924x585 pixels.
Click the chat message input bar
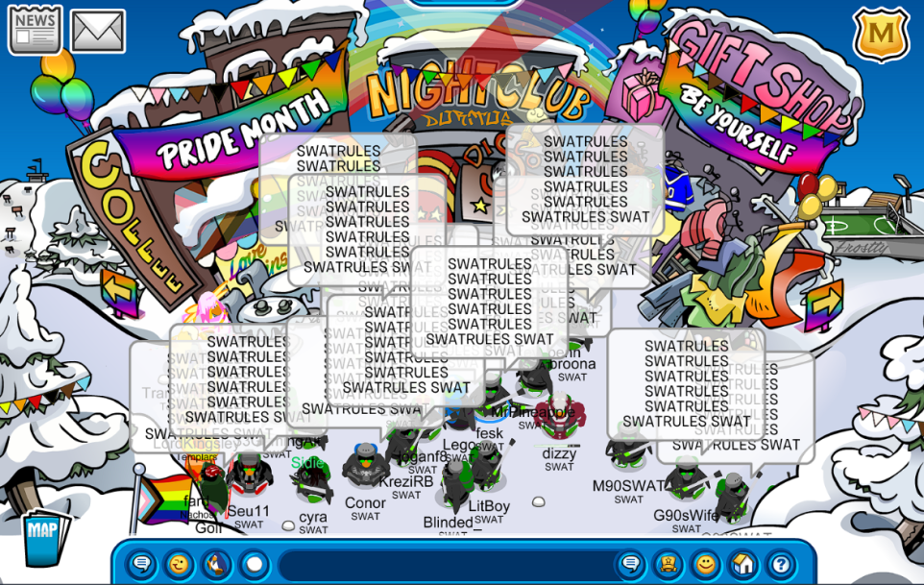tap(446, 566)
